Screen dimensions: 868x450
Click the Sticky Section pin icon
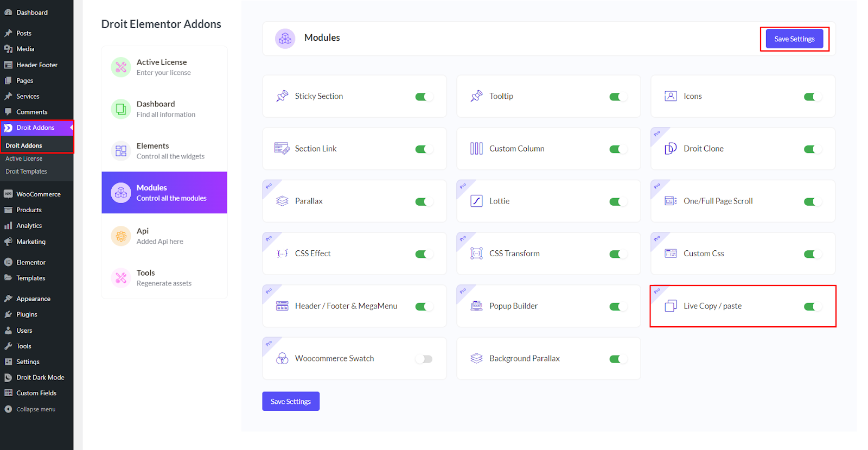click(x=282, y=96)
